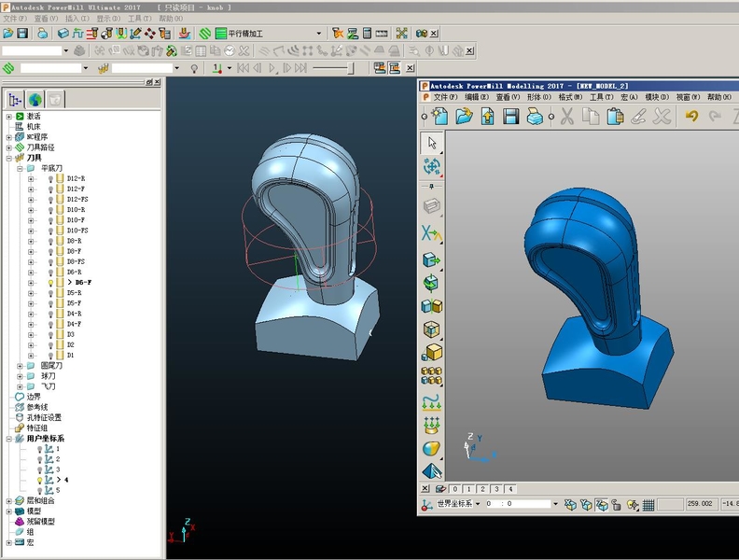Open the Modelling window open-file icon
Viewport: 739px width, 560px height.
465,116
